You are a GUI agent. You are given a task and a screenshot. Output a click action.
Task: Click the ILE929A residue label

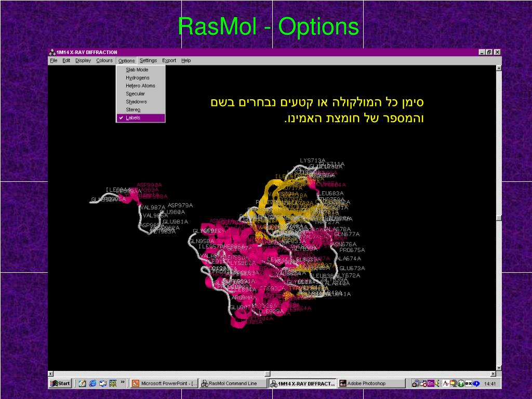271,311
